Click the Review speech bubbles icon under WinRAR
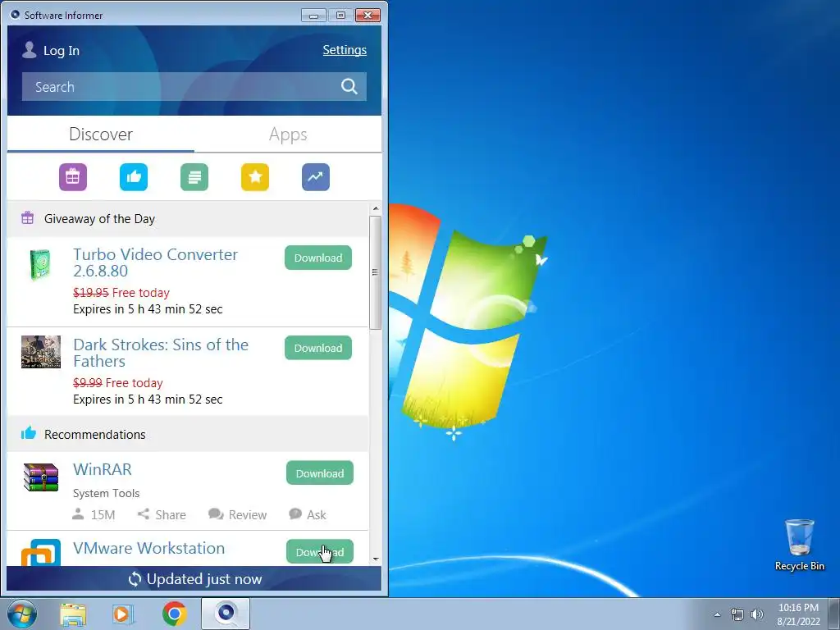 [216, 514]
